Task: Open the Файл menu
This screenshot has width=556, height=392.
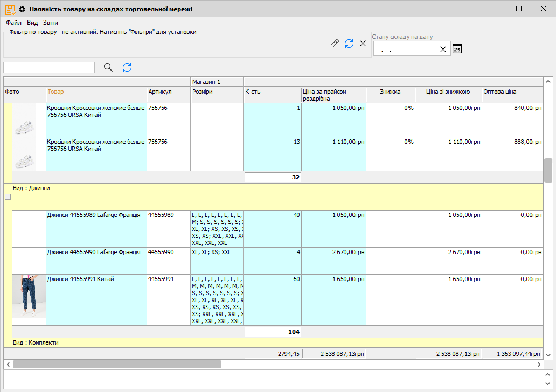Action: click(x=13, y=23)
